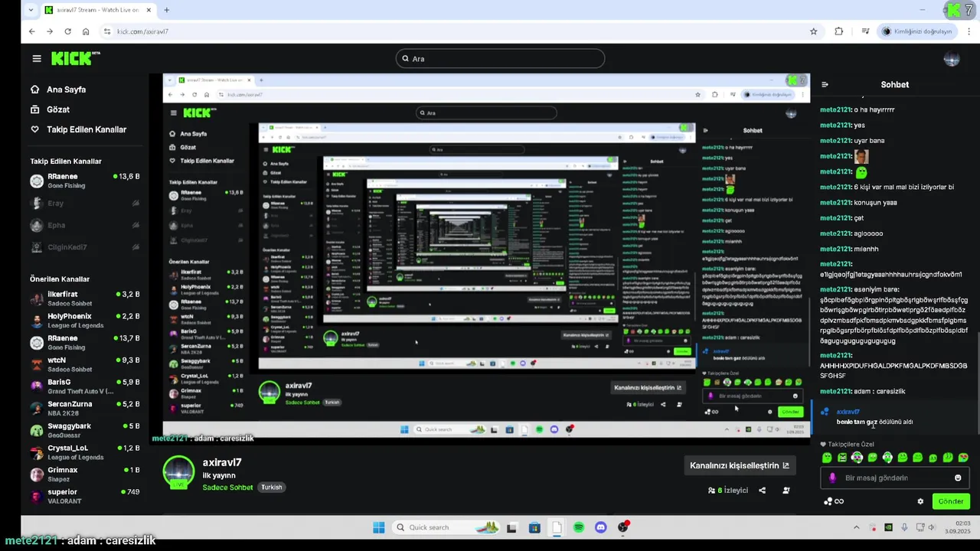Open the media control icon in the toolbar
Viewport: 980px width, 551px height.
865,31
